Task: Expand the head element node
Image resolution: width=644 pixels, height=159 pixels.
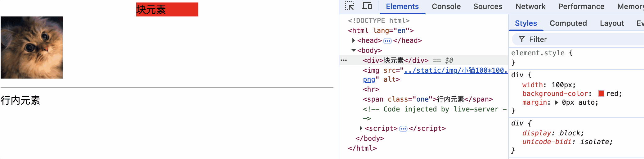Action: coord(353,40)
